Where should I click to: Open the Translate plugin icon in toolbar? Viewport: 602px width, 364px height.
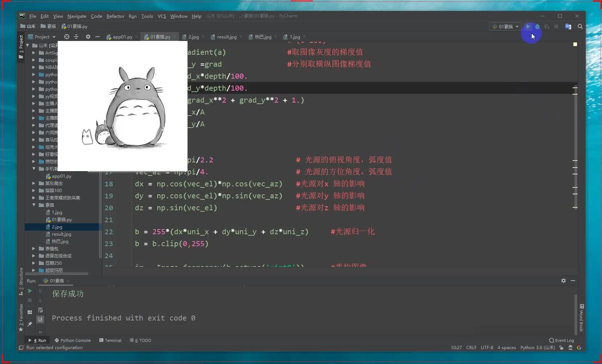568,26
